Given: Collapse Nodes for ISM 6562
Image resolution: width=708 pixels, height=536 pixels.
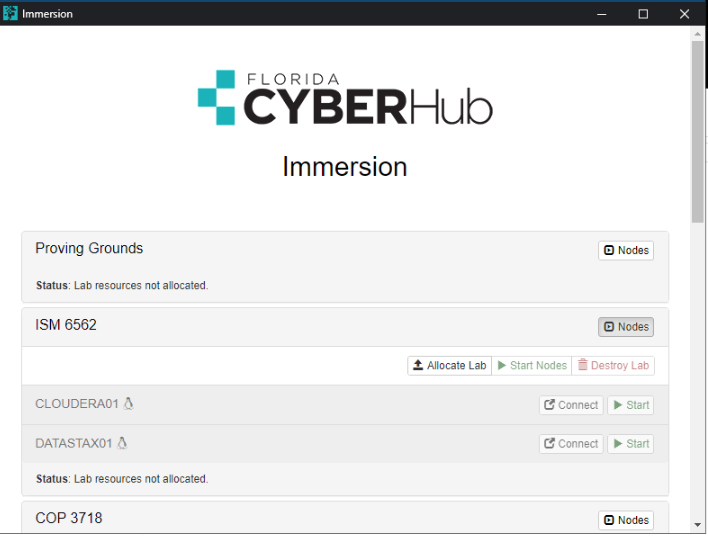Looking at the screenshot, I should click(626, 326).
